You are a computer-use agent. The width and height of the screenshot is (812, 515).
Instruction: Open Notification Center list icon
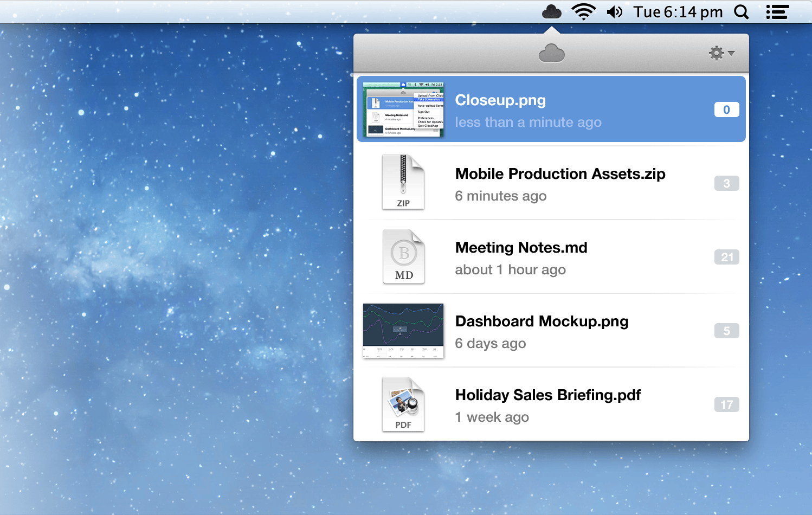(777, 11)
